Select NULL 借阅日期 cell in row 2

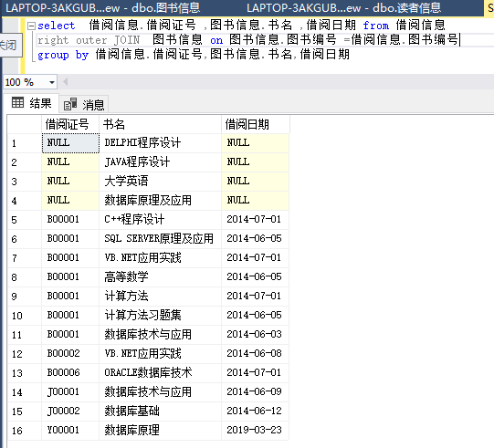(256, 162)
